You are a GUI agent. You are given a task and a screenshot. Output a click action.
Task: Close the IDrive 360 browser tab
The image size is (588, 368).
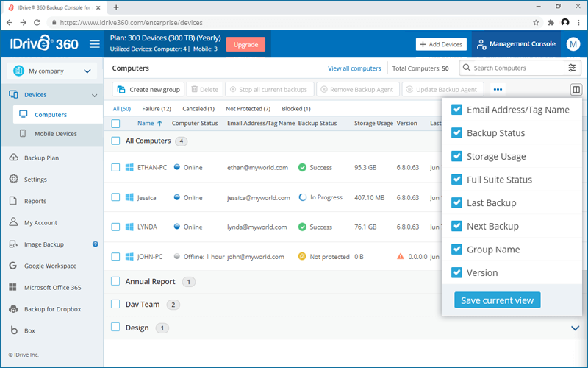tap(98, 7)
